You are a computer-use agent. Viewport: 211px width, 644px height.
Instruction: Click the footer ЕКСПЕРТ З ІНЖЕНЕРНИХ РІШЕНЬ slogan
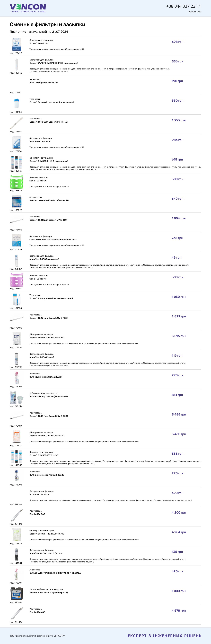[164, 634]
